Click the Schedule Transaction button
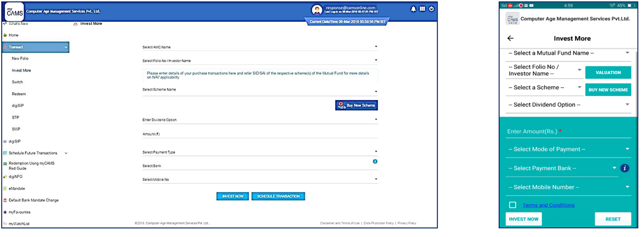This screenshot has height=237, width=644. point(278,196)
